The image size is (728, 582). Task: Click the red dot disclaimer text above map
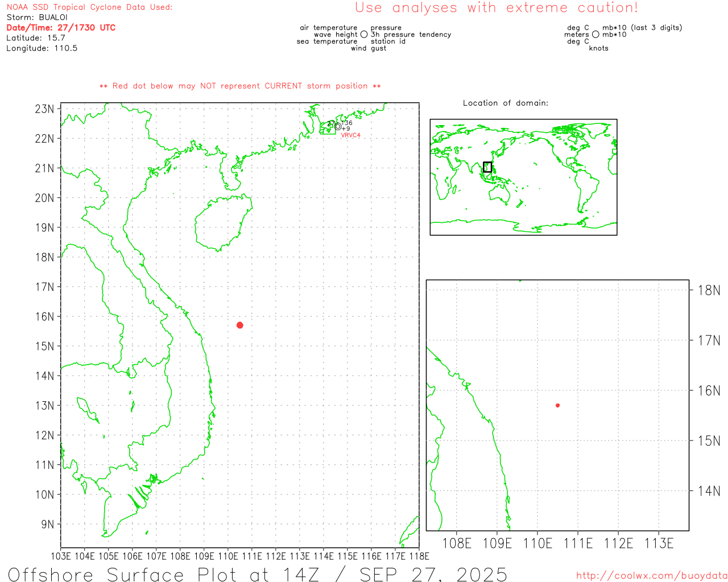(x=240, y=86)
